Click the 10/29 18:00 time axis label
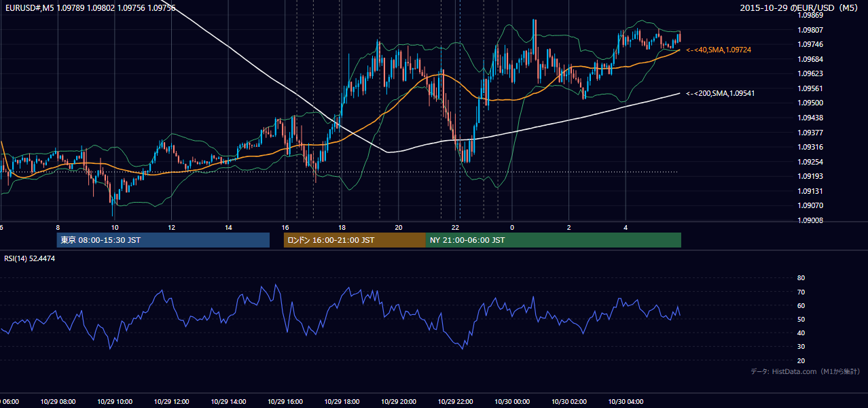Screen dimensions: 868x408 (x=342, y=401)
